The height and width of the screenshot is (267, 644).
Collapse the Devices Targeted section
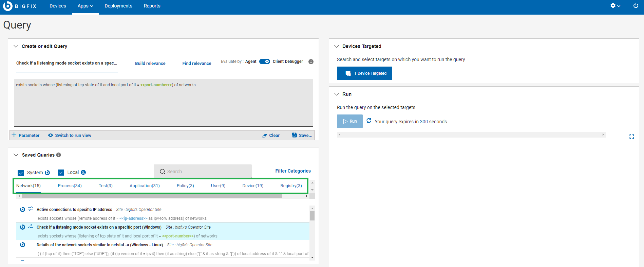click(x=337, y=46)
